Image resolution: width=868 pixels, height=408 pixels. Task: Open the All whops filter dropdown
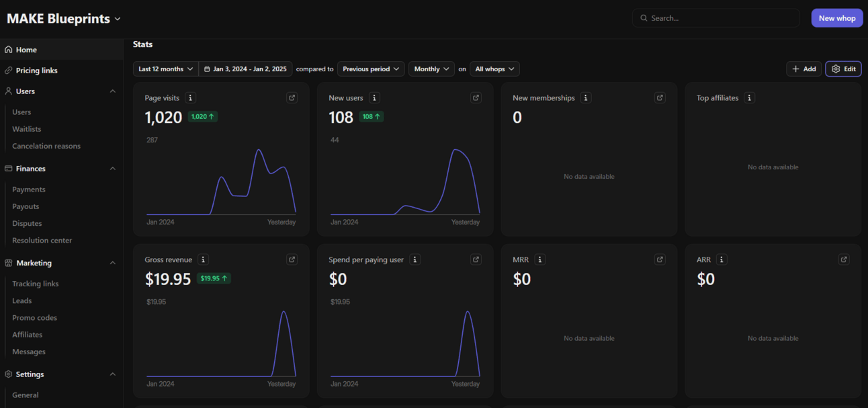pyautogui.click(x=494, y=69)
